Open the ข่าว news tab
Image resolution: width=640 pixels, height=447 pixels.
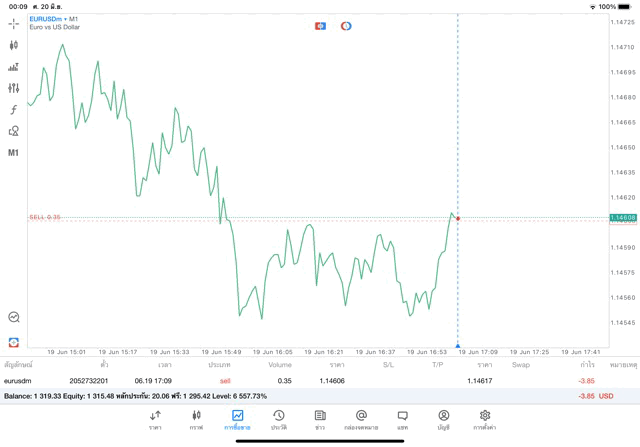coord(320,419)
